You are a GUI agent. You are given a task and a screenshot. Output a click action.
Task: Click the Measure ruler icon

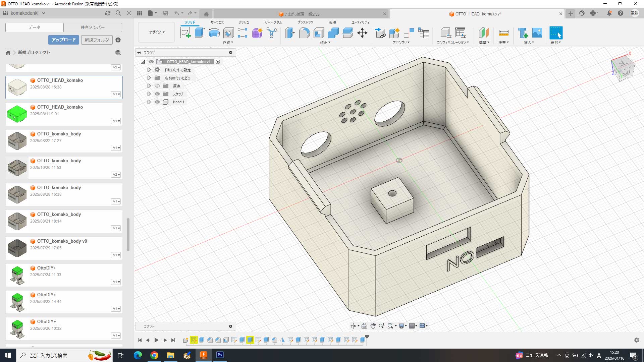[x=503, y=33]
